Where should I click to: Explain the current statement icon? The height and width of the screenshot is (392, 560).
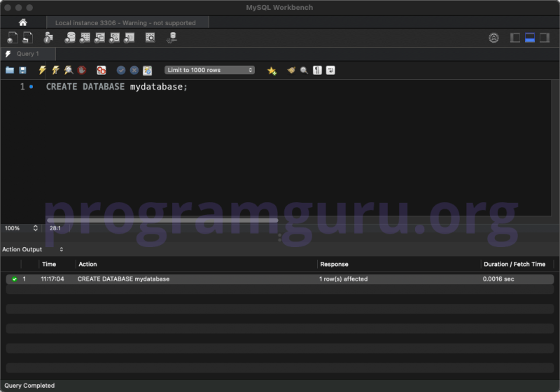click(x=68, y=70)
